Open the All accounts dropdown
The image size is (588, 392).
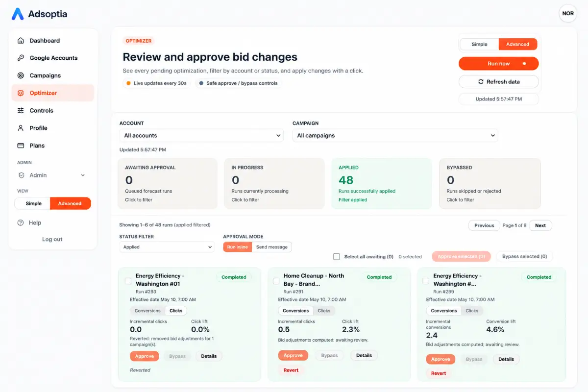pos(201,136)
